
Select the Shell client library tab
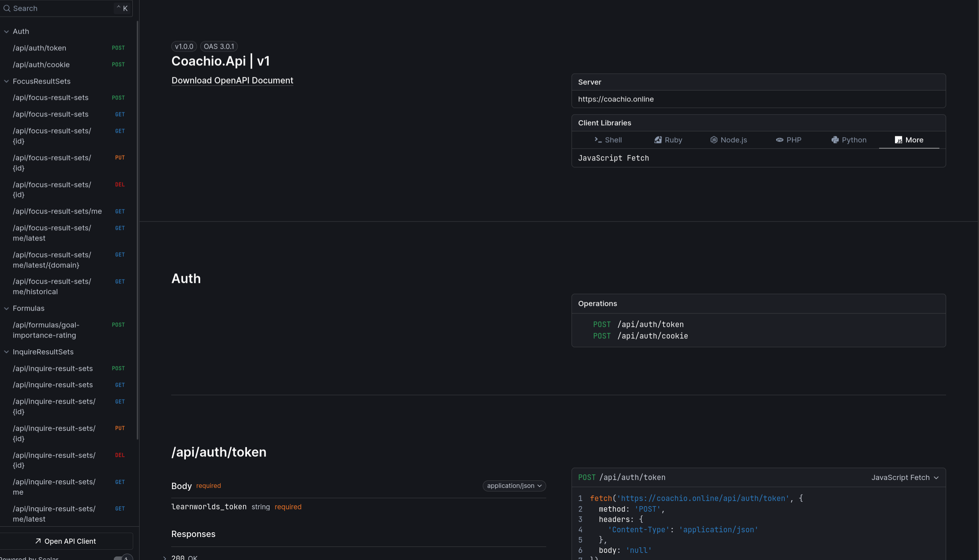608,140
